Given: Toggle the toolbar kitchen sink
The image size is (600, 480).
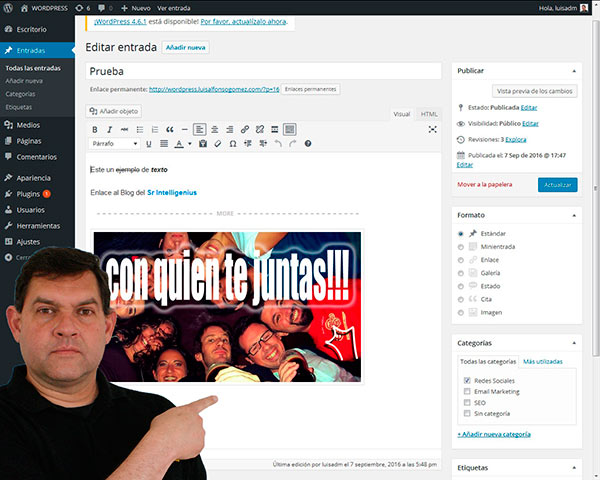Looking at the screenshot, I should (x=290, y=130).
